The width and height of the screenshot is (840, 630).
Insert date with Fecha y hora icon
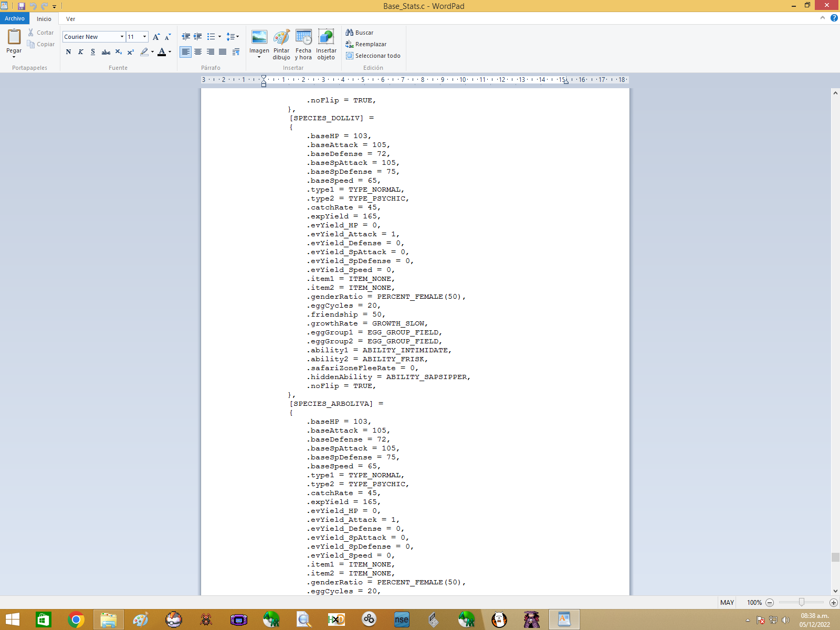[303, 37]
